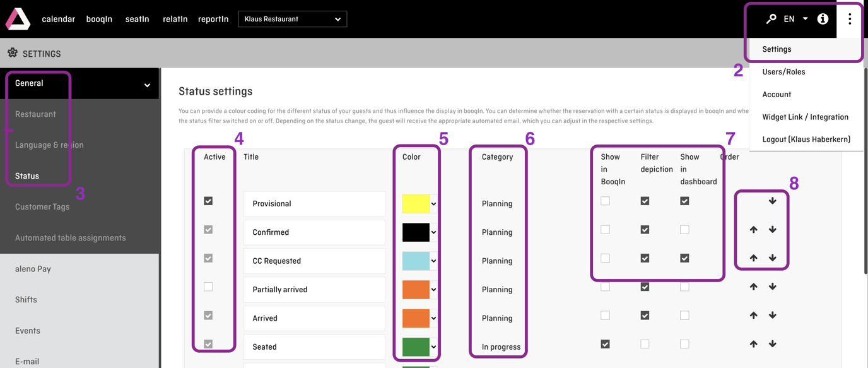Uncheck Filter depiction for Confirmed

tap(645, 230)
